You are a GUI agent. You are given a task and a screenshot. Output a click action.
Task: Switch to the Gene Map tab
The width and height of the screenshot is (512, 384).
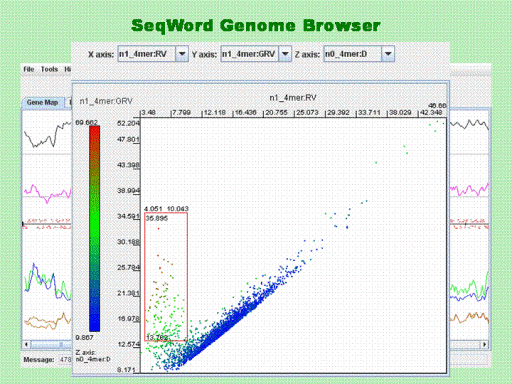[x=42, y=102]
